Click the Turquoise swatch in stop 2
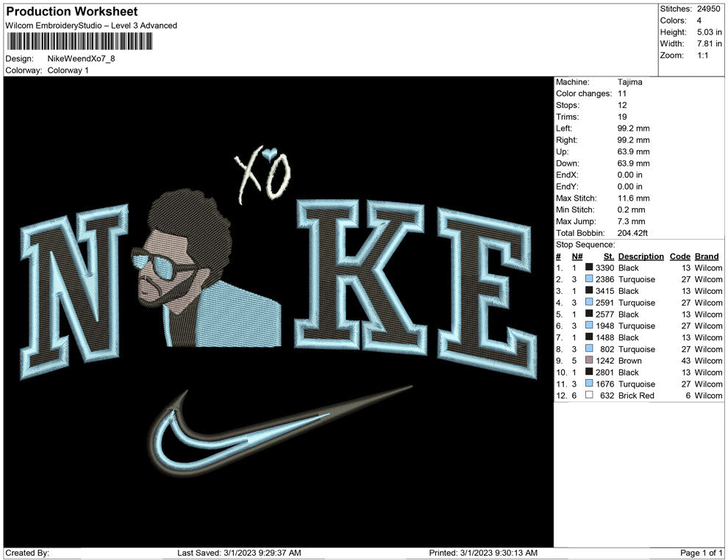Screen dimensions: 728x560 pos(589,279)
